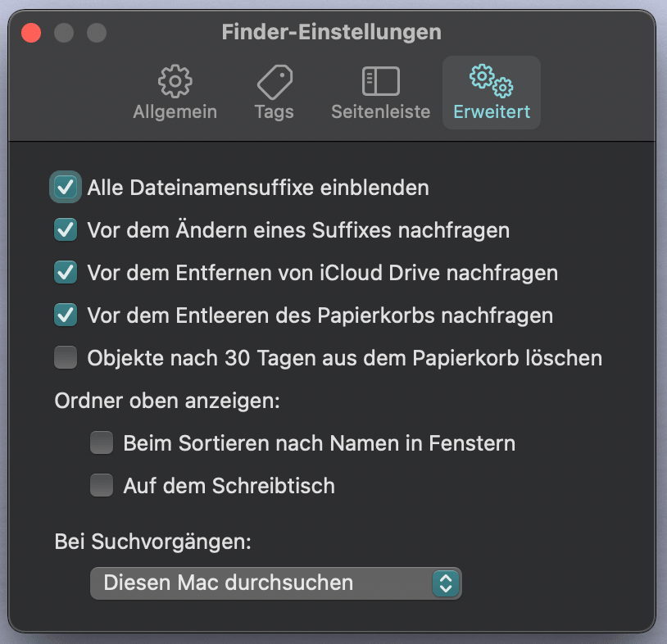Check the Auf dem Schreibtisch option
Viewport: 667px width, 644px height.
(102, 485)
